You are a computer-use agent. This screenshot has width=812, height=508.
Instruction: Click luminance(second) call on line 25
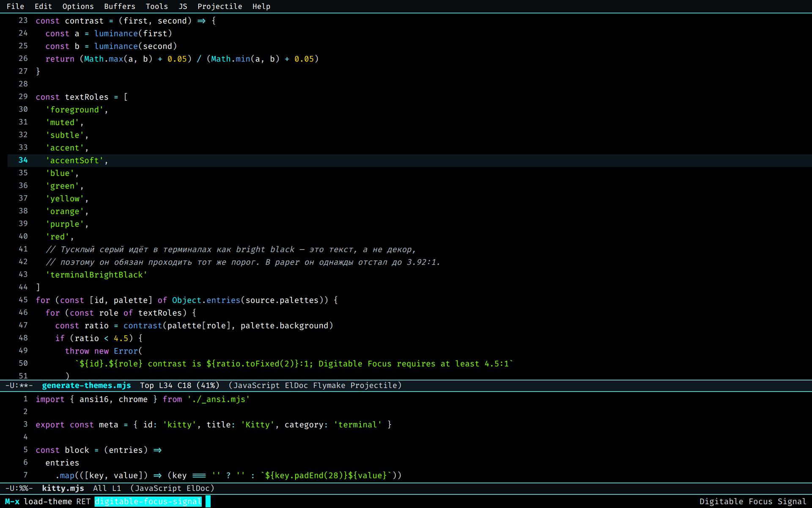[135, 46]
